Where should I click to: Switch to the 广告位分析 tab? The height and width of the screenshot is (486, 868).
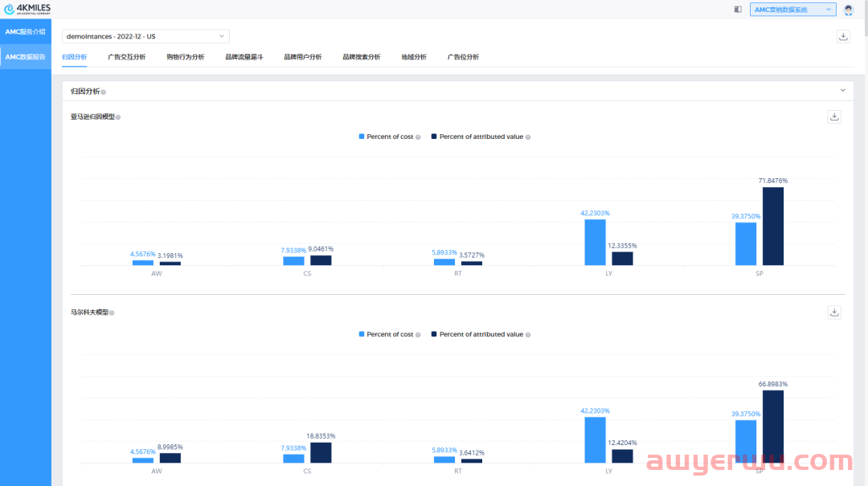coord(464,57)
